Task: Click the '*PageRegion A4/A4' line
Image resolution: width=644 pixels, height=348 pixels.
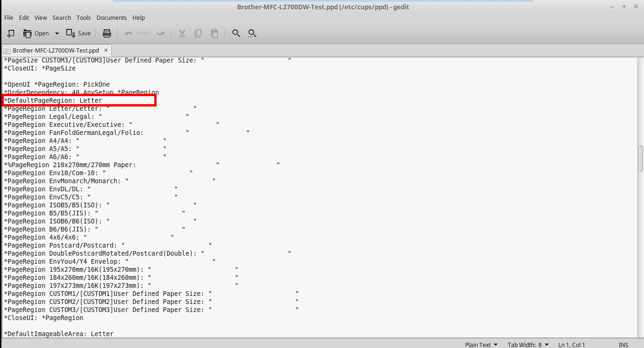Action: tap(85, 141)
